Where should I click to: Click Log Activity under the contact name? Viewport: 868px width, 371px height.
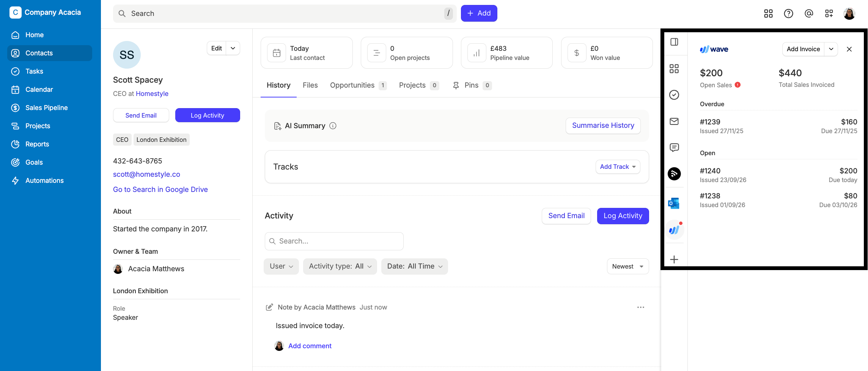(x=208, y=115)
